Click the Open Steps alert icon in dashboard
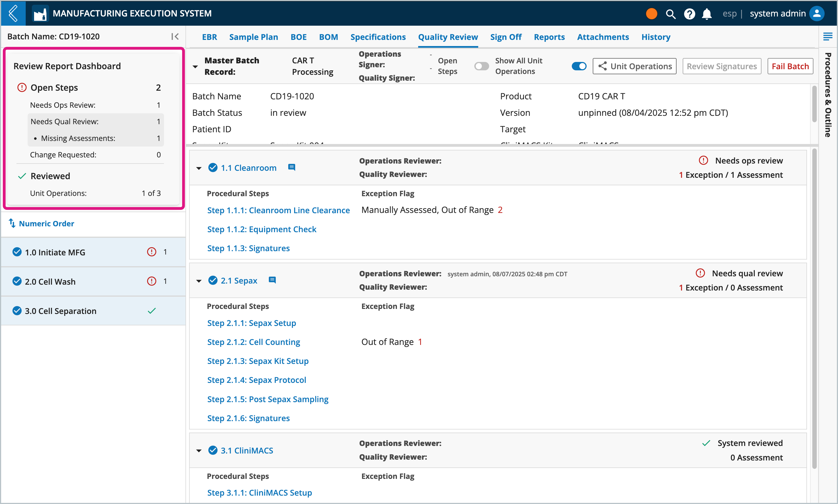This screenshot has width=838, height=504. click(22, 87)
